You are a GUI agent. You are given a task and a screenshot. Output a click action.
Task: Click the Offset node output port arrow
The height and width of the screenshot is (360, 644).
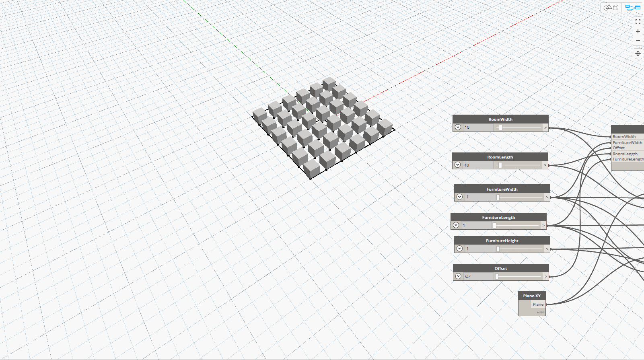click(x=546, y=276)
